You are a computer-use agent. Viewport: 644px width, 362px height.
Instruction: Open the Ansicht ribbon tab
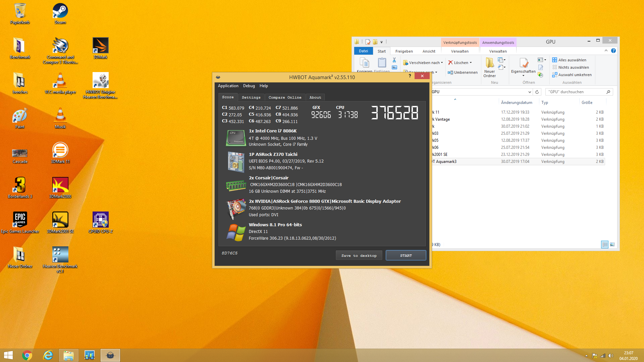click(x=429, y=51)
